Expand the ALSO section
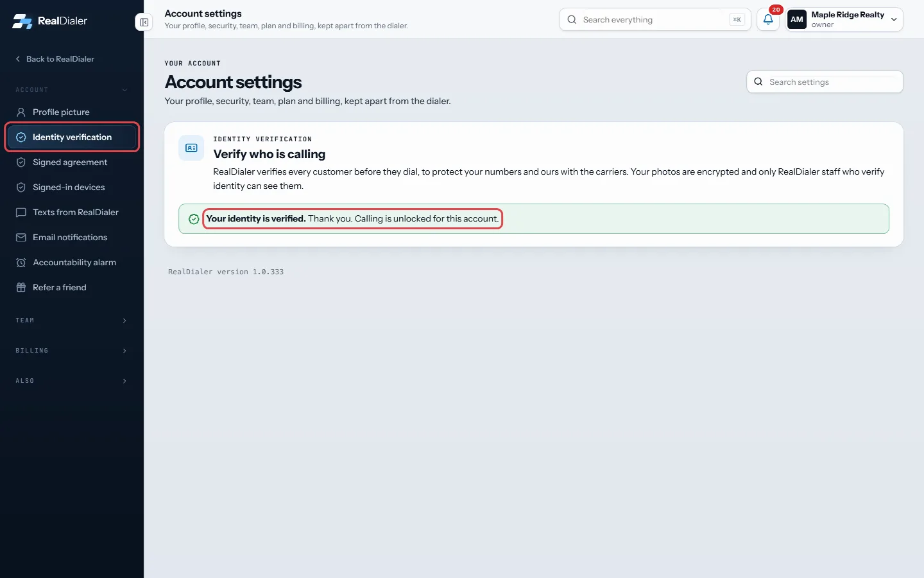 [x=72, y=381]
